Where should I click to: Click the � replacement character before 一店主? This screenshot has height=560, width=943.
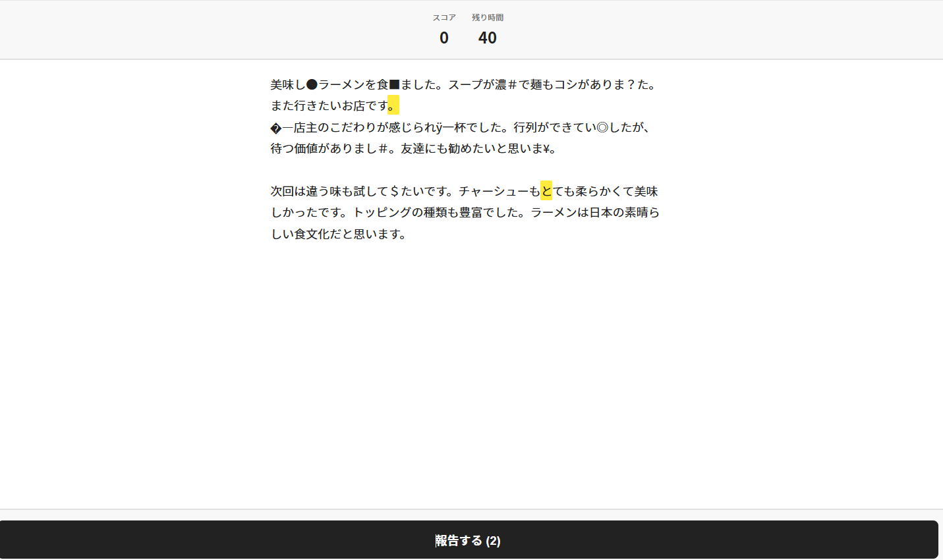(x=276, y=128)
